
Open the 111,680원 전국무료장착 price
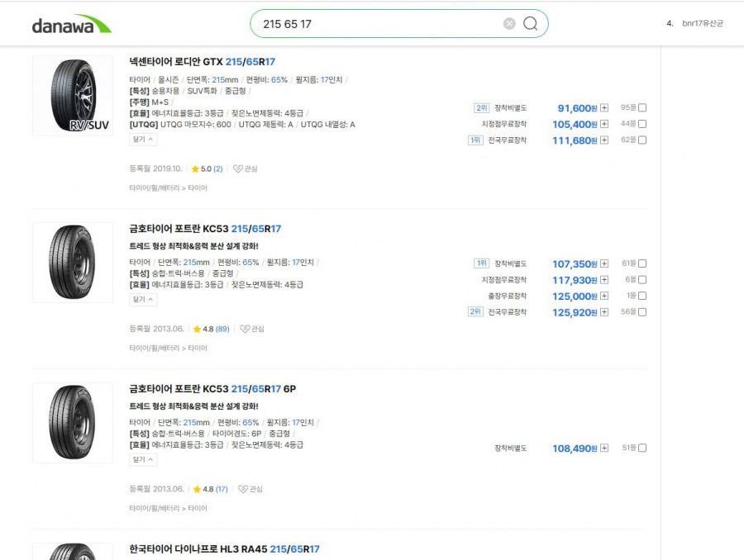click(575, 140)
